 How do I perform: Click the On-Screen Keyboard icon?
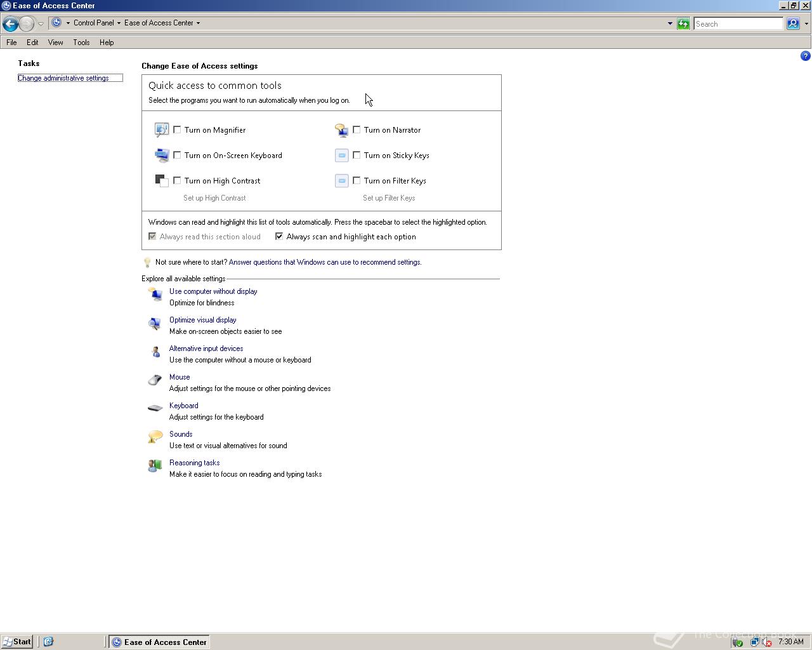(162, 156)
